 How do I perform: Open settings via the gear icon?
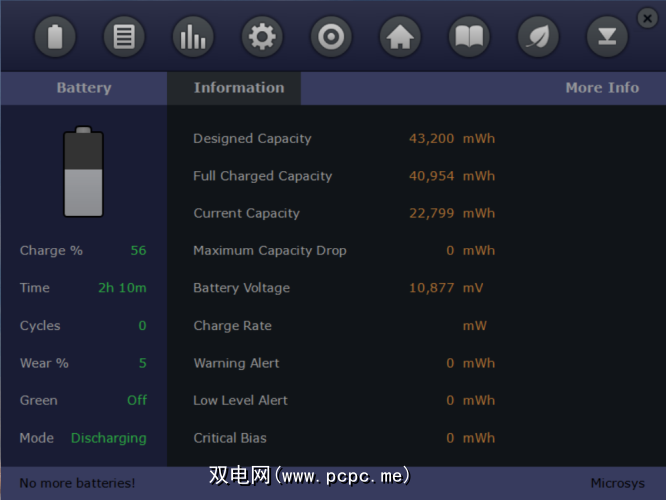[x=262, y=38]
